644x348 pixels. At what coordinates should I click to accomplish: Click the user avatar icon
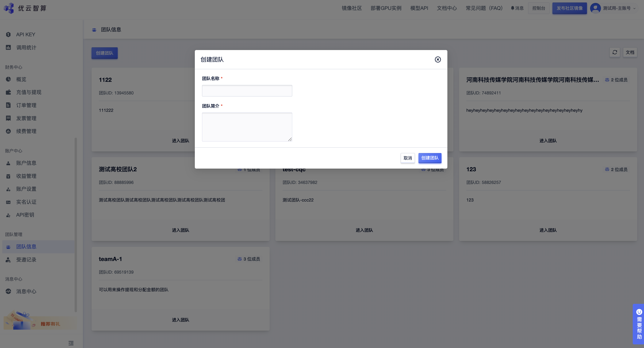pos(595,8)
